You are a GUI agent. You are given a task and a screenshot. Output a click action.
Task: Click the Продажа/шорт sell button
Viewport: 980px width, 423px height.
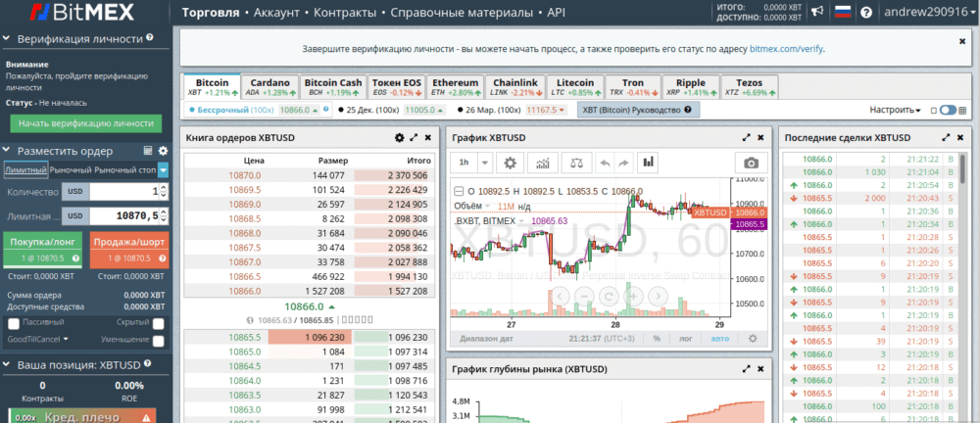(128, 249)
